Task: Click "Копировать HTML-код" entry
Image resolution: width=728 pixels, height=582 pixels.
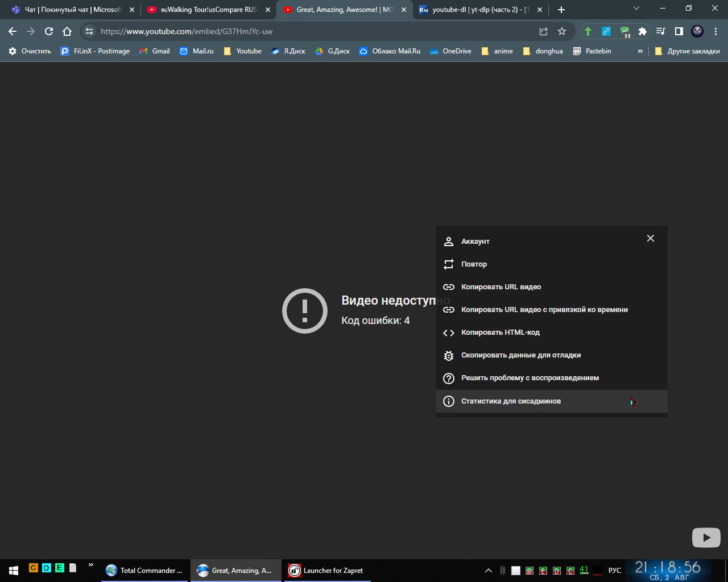Action: (x=500, y=332)
